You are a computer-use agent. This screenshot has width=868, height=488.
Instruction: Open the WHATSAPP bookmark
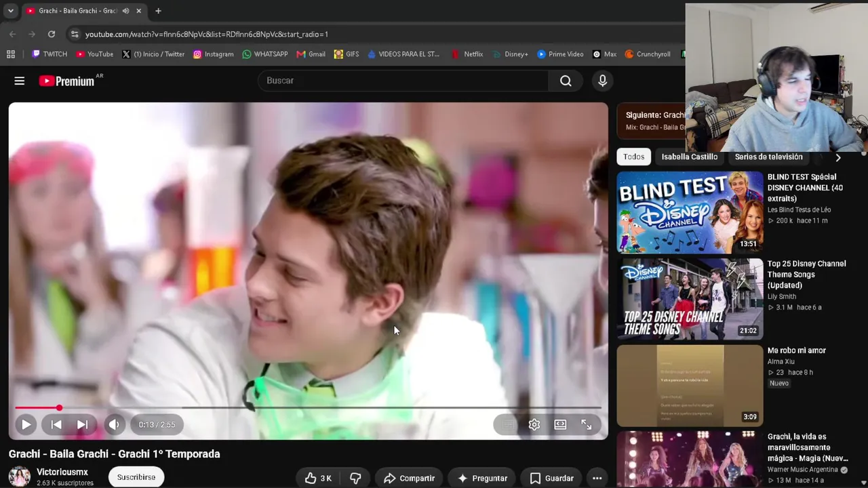(264, 54)
